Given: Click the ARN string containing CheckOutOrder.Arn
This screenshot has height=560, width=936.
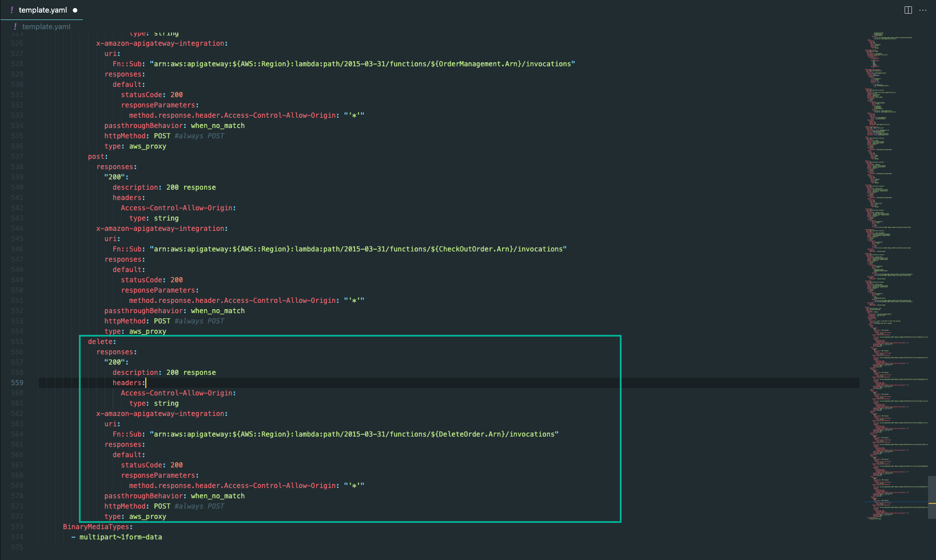Looking at the screenshot, I should [x=359, y=249].
